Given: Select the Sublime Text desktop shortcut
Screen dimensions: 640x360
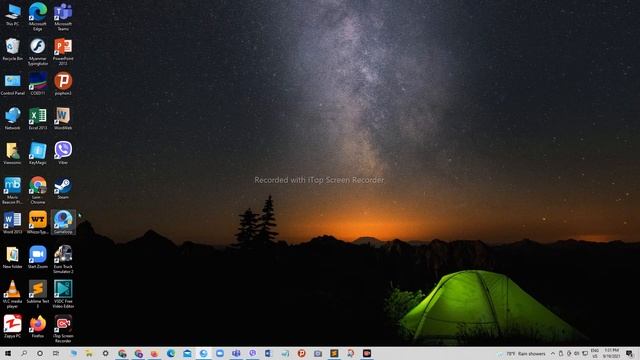Looking at the screenshot, I should (38, 294).
